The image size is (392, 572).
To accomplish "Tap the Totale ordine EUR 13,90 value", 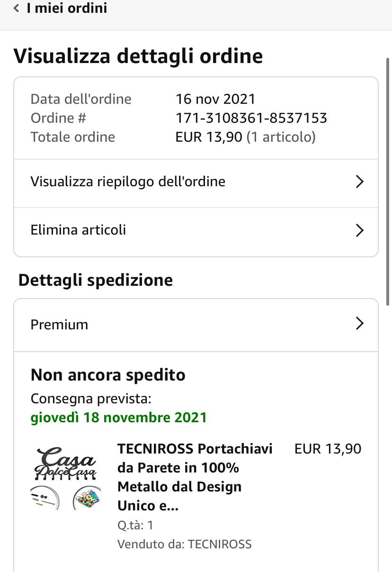I will click(209, 137).
